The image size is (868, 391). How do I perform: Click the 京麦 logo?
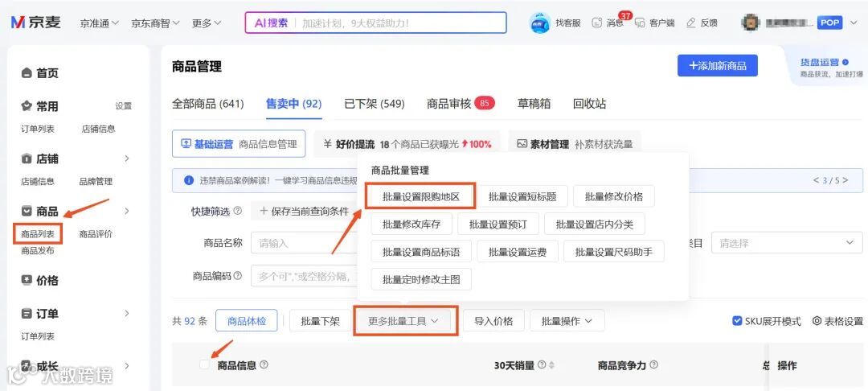[x=36, y=23]
